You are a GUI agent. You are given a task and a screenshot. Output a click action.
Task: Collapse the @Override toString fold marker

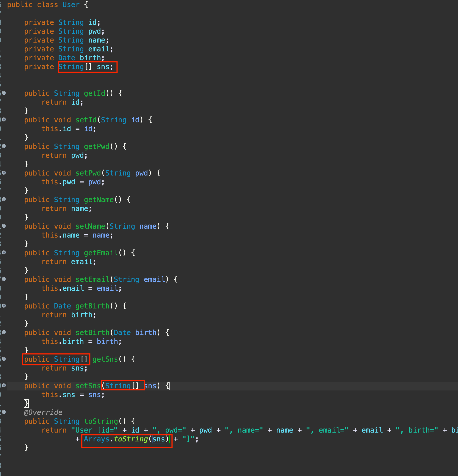(x=4, y=412)
